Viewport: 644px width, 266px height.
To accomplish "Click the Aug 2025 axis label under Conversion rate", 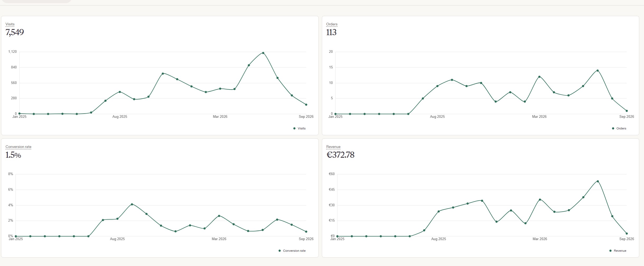I will click(117, 239).
